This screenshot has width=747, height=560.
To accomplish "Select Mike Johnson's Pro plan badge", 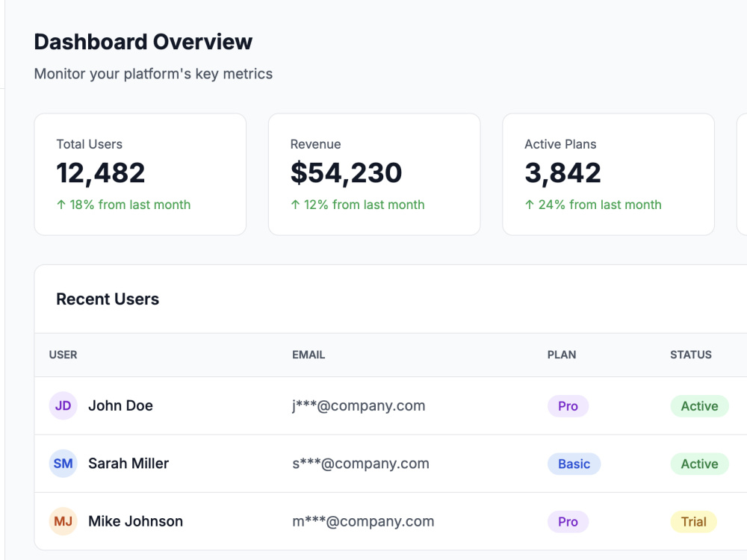I will pos(568,522).
